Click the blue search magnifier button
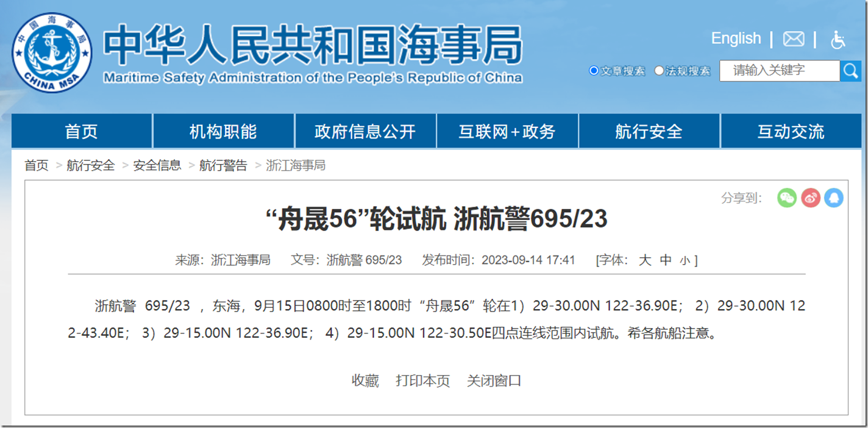Screen dimensions: 868x428 pyautogui.click(x=850, y=71)
